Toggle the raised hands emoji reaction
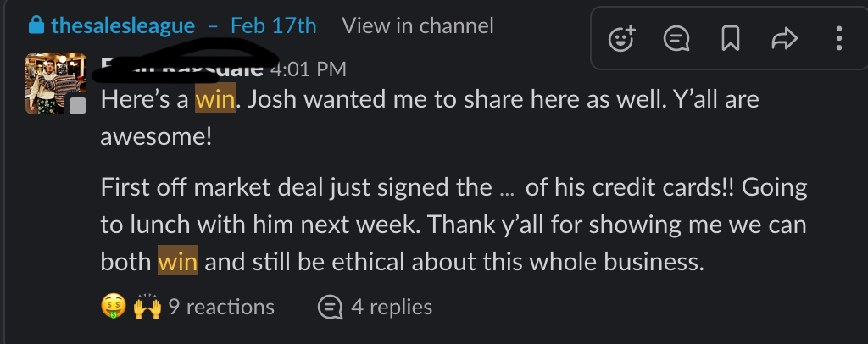Image resolution: width=868 pixels, height=344 pixels. (147, 307)
